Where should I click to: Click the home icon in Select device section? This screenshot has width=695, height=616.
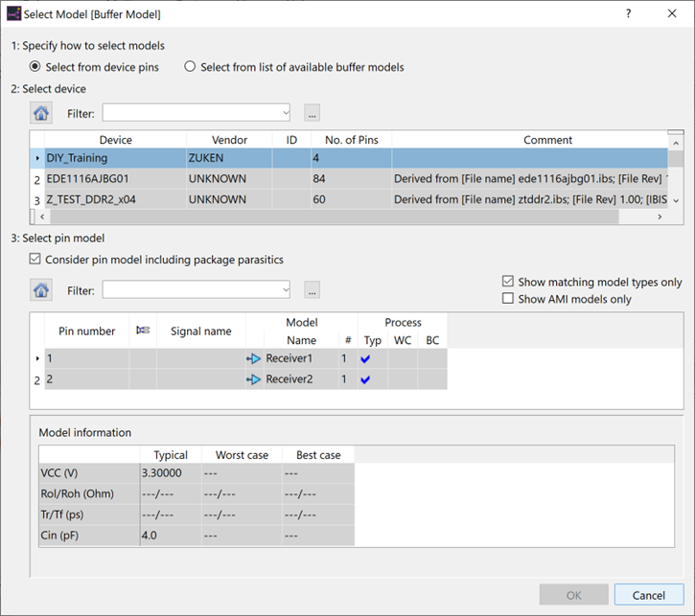point(41,113)
